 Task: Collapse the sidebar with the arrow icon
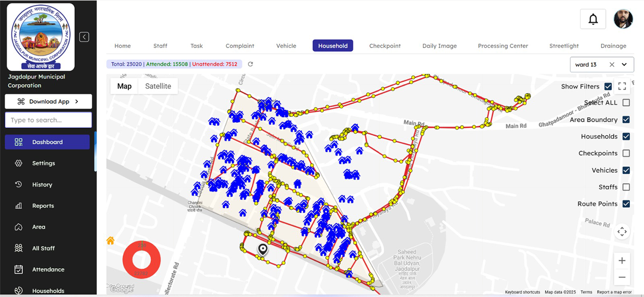[84, 37]
